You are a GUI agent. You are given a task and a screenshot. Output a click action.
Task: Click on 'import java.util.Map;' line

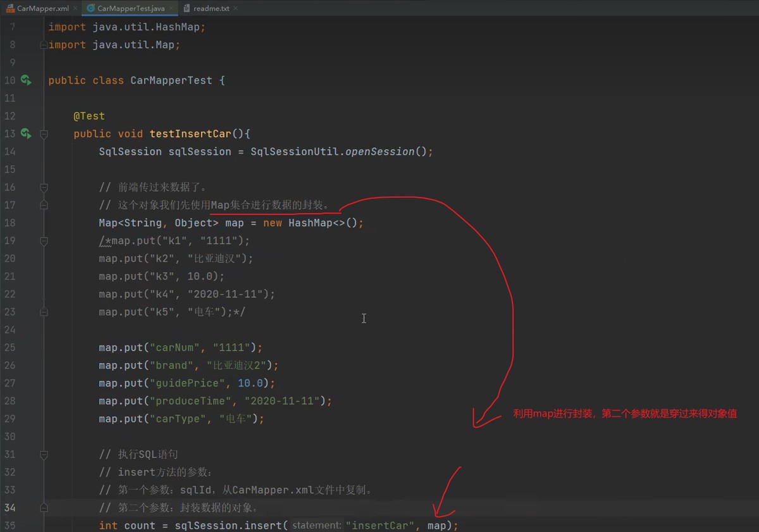tap(114, 45)
